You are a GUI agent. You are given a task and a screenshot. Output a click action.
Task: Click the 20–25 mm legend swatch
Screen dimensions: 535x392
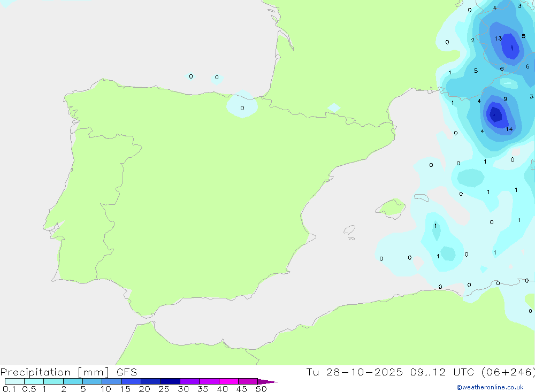tap(150, 381)
